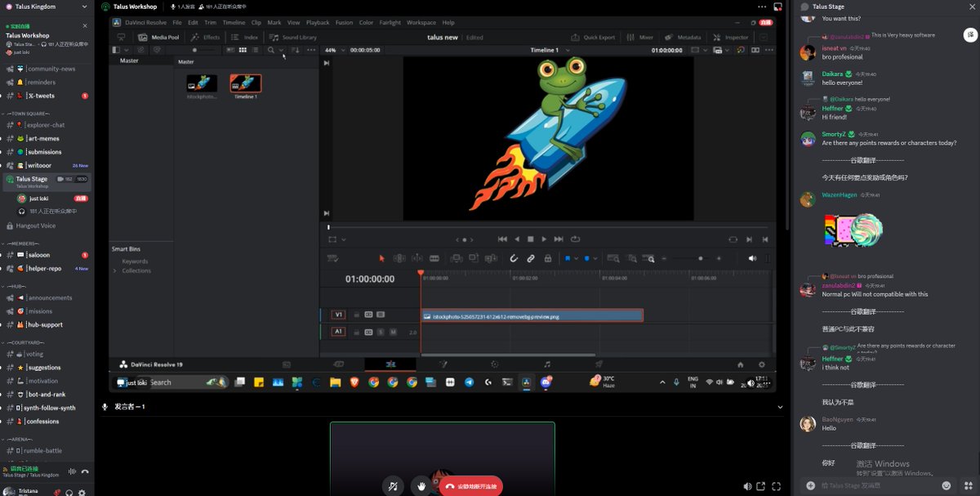The height and width of the screenshot is (496, 980).
Task: Open the Fairlight menu
Action: point(390,23)
